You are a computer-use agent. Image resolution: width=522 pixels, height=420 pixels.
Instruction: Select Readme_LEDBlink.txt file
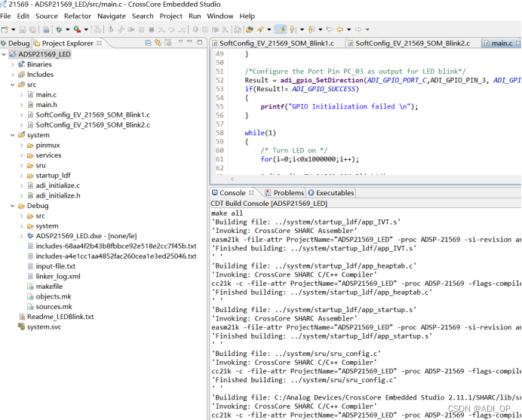point(60,317)
